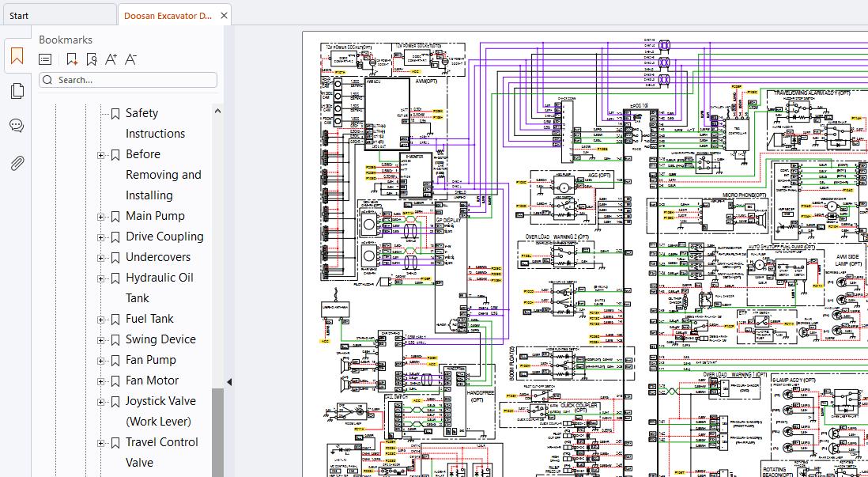Increase bookmark text size icon
The width and height of the screenshot is (868, 477).
(x=111, y=59)
